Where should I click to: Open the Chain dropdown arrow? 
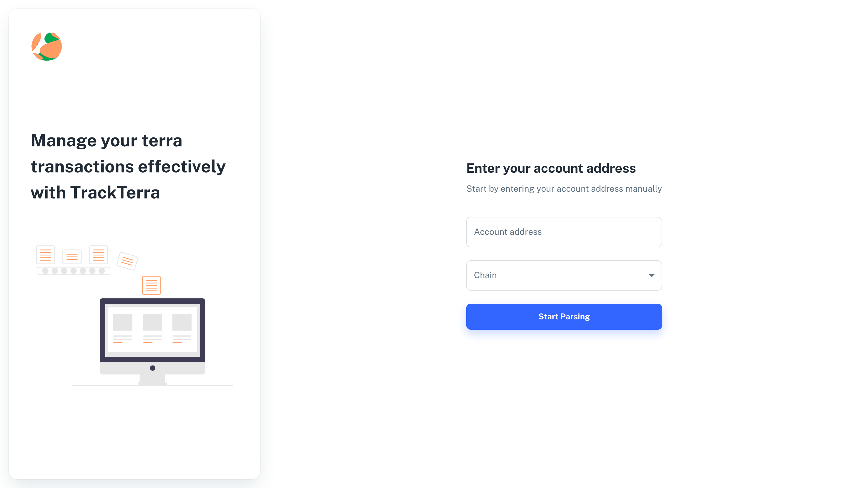point(652,275)
